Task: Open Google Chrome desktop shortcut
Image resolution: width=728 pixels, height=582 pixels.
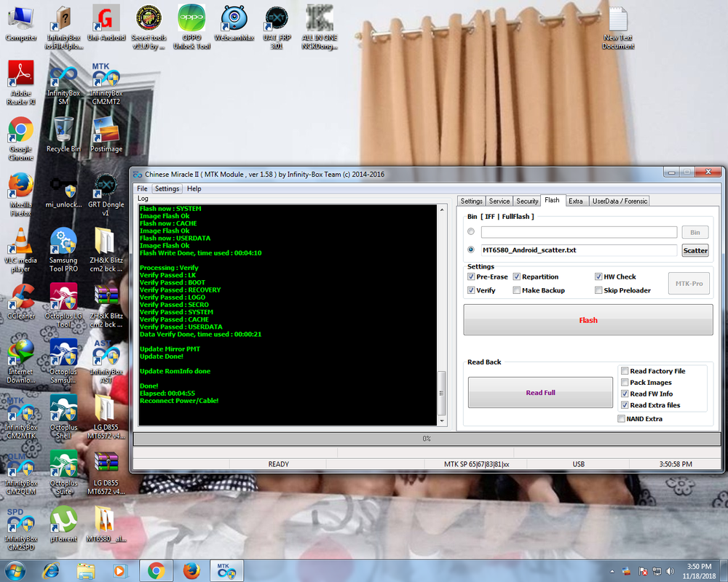Action: point(21,138)
